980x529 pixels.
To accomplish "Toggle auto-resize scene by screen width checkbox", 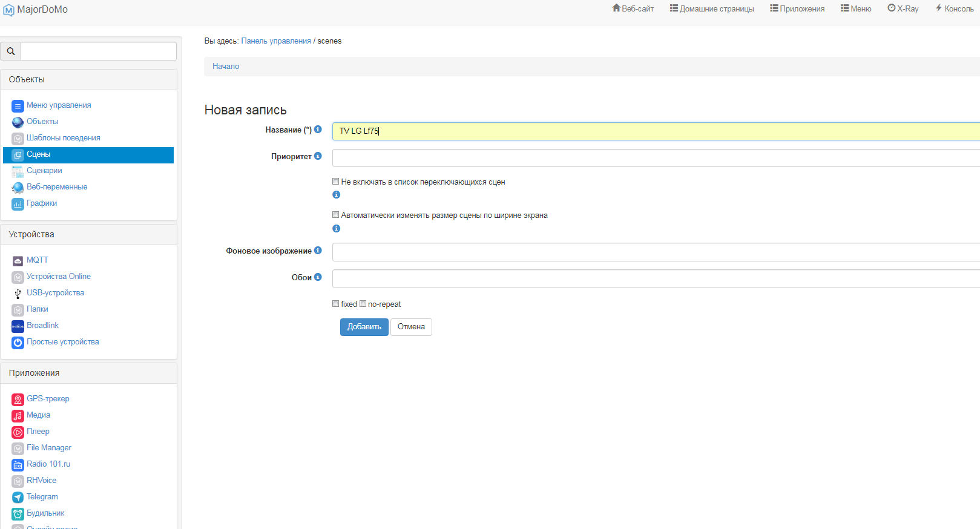I will 336,215.
